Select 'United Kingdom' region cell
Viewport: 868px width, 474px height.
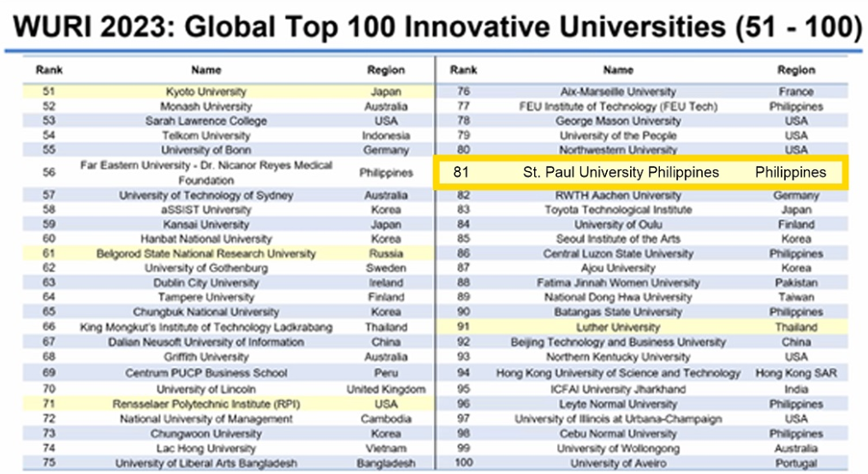(386, 388)
